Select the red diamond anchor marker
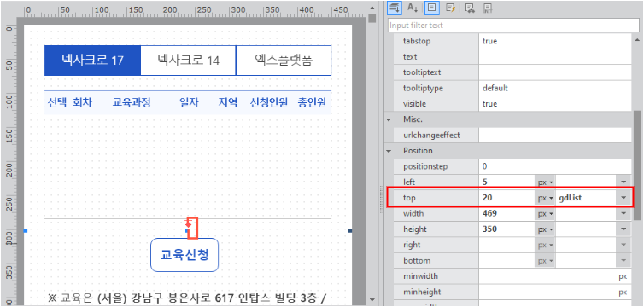 (x=188, y=224)
